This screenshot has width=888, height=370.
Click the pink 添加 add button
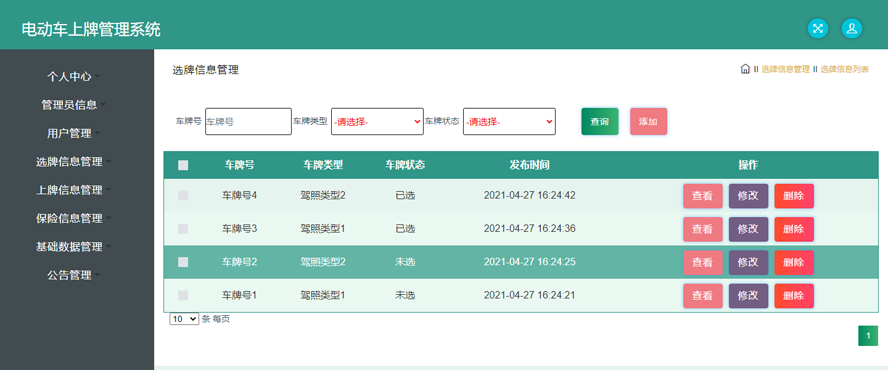[648, 121]
